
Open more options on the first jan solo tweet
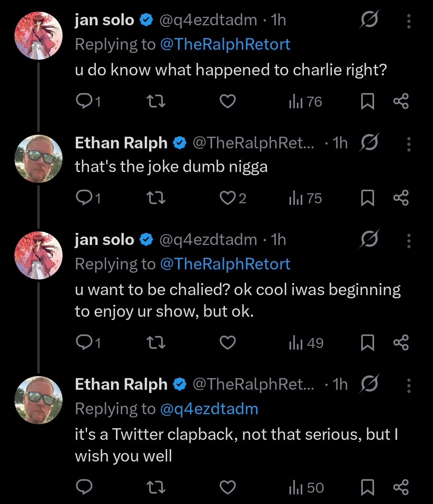[409, 21]
